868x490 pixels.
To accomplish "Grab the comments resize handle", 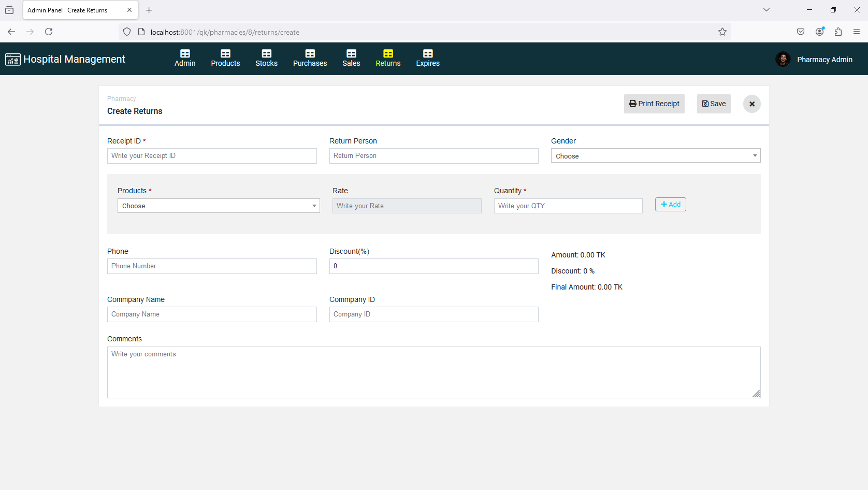I will pyautogui.click(x=756, y=394).
